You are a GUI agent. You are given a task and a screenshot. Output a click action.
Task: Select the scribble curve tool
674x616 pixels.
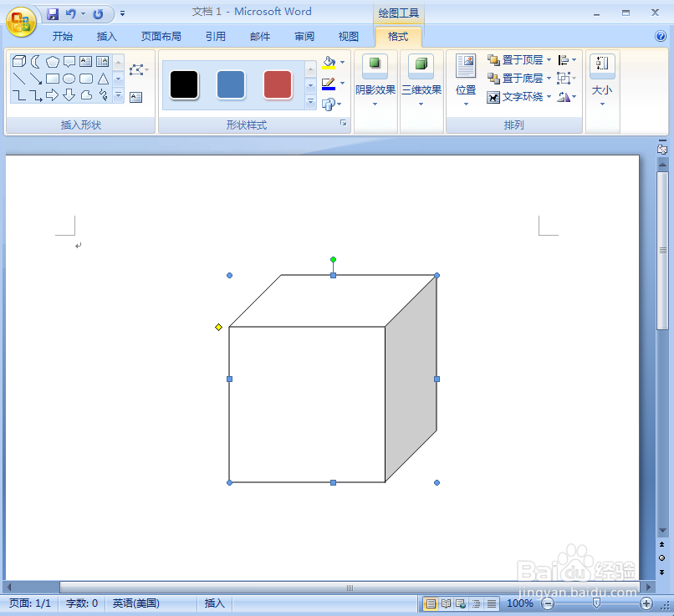point(103,95)
